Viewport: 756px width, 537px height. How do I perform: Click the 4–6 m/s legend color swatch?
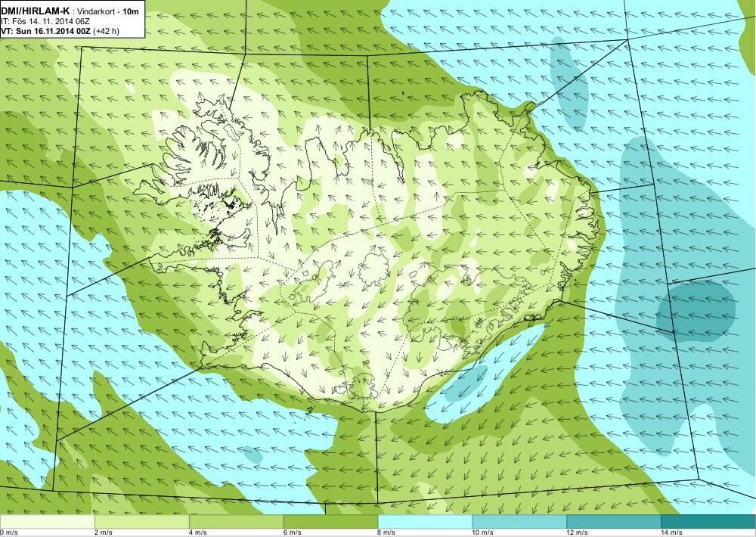click(236, 522)
